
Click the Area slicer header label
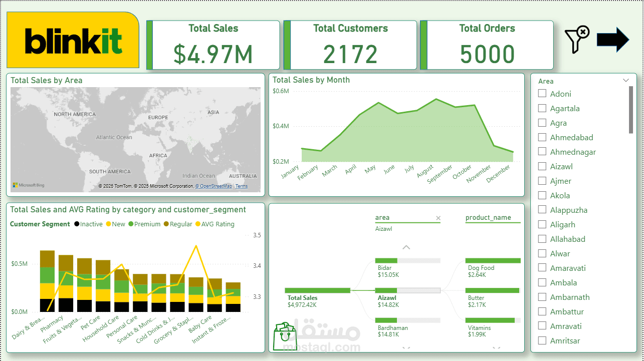[546, 81]
